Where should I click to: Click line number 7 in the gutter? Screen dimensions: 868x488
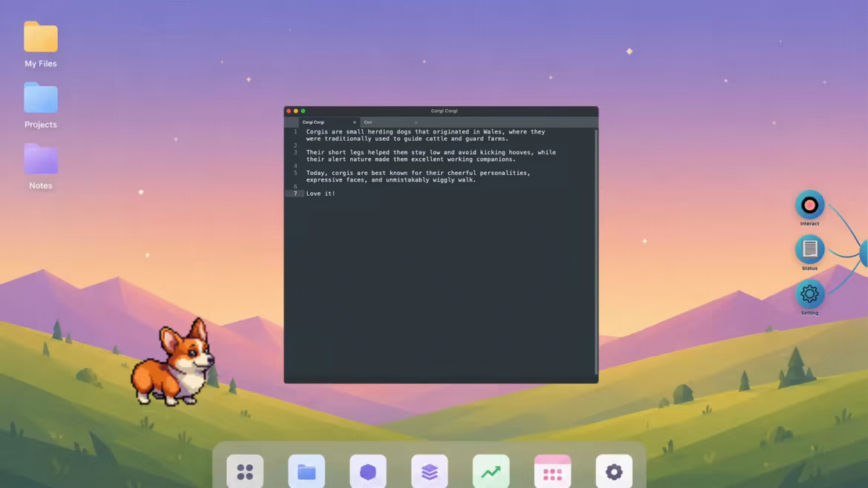[x=295, y=194]
